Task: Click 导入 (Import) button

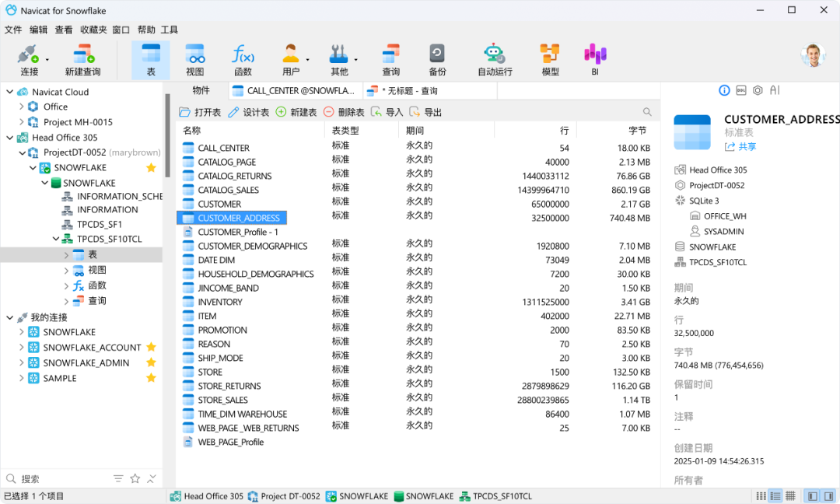Action: (x=387, y=112)
